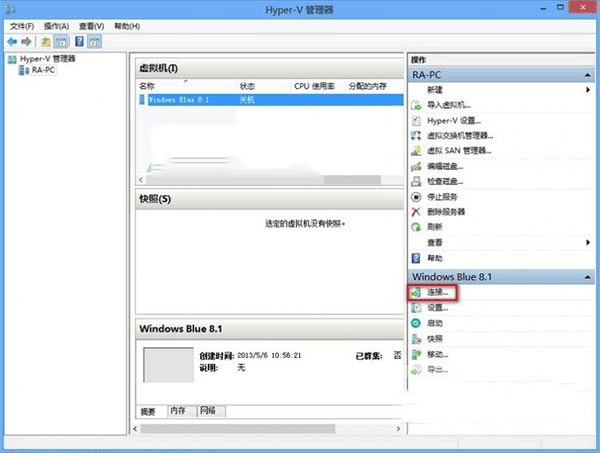Open the 文件(F) menu
Viewport: 600px width, 453px height.
22,26
